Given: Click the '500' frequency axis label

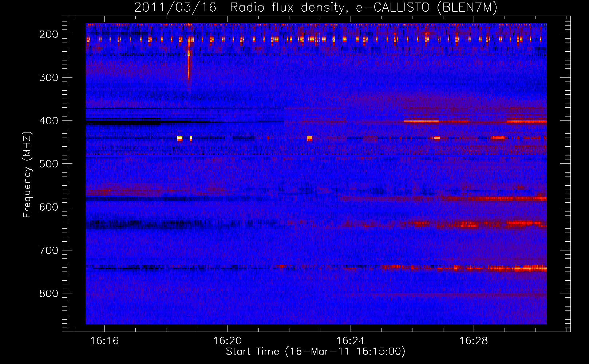Looking at the screenshot, I should coord(49,164).
